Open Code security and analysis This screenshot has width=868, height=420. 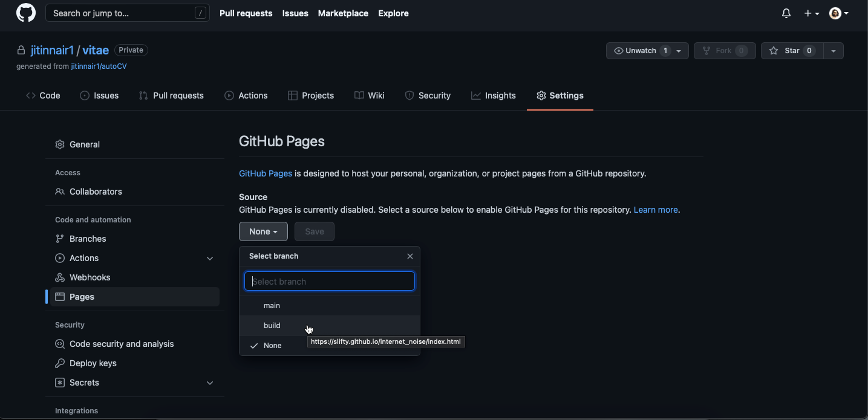tap(135, 344)
